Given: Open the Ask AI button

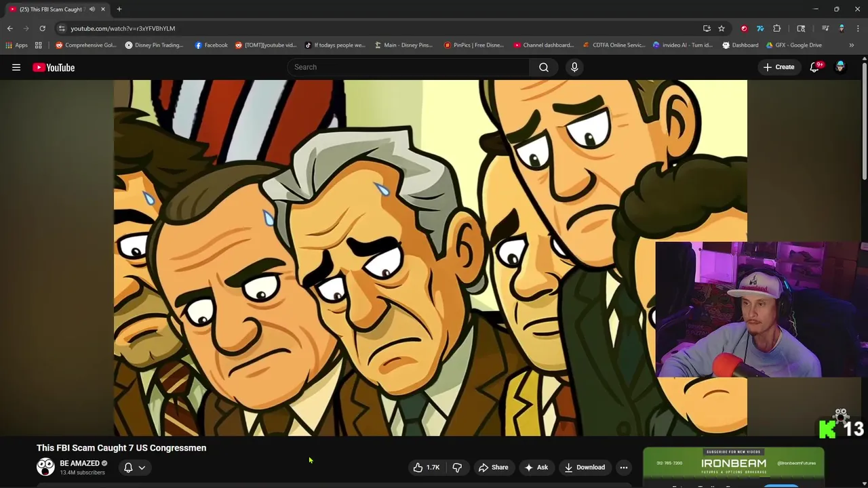Looking at the screenshot, I should (536, 467).
